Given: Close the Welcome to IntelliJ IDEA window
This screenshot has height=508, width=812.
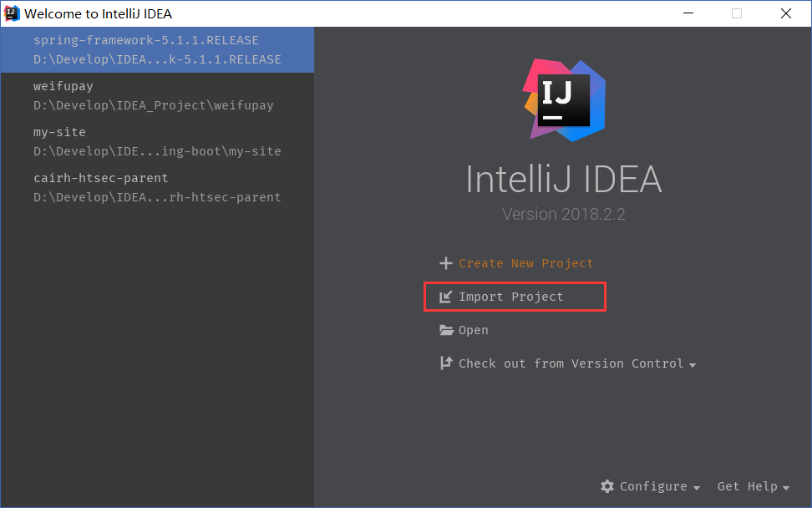Looking at the screenshot, I should tap(785, 13).
